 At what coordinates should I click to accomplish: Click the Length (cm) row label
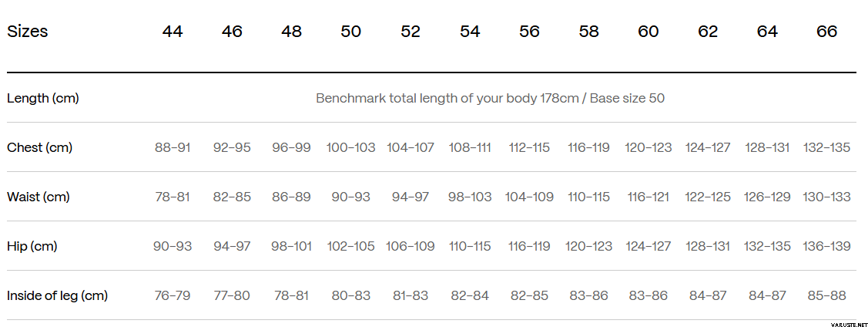tap(43, 99)
